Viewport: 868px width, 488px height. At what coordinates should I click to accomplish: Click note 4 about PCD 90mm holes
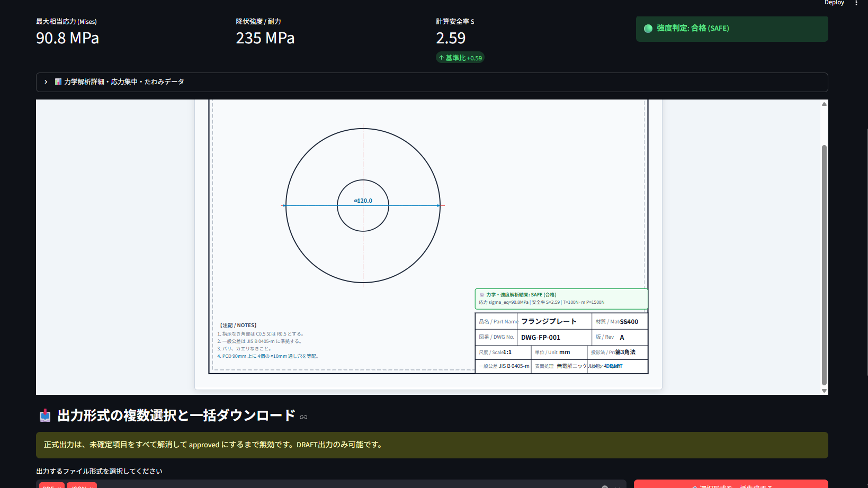coord(268,356)
